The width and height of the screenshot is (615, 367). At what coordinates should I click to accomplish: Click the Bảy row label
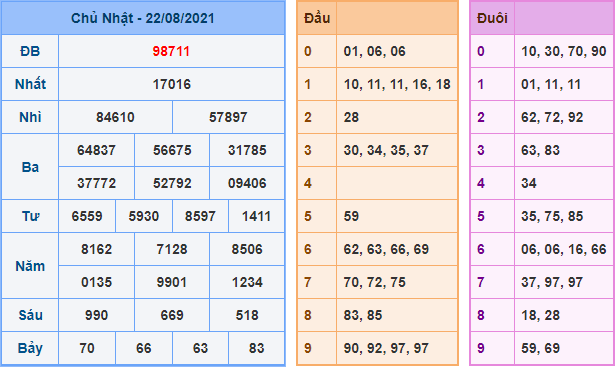(30, 348)
